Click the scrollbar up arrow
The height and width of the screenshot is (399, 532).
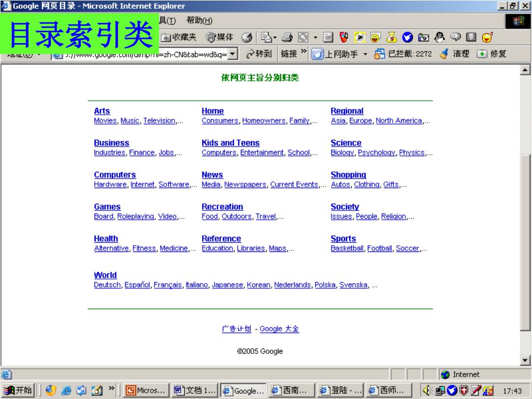(x=525, y=70)
